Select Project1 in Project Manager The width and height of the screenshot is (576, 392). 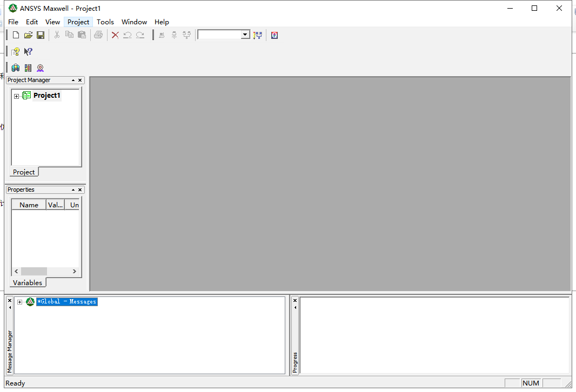(46, 95)
